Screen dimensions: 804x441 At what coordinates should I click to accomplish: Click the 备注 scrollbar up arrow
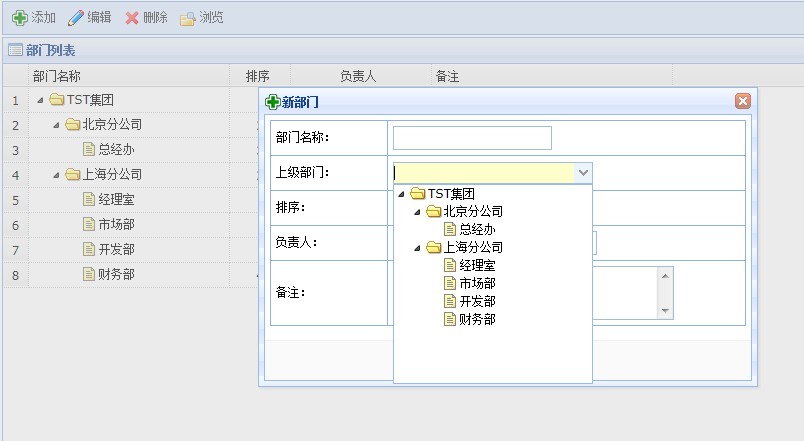point(665,276)
